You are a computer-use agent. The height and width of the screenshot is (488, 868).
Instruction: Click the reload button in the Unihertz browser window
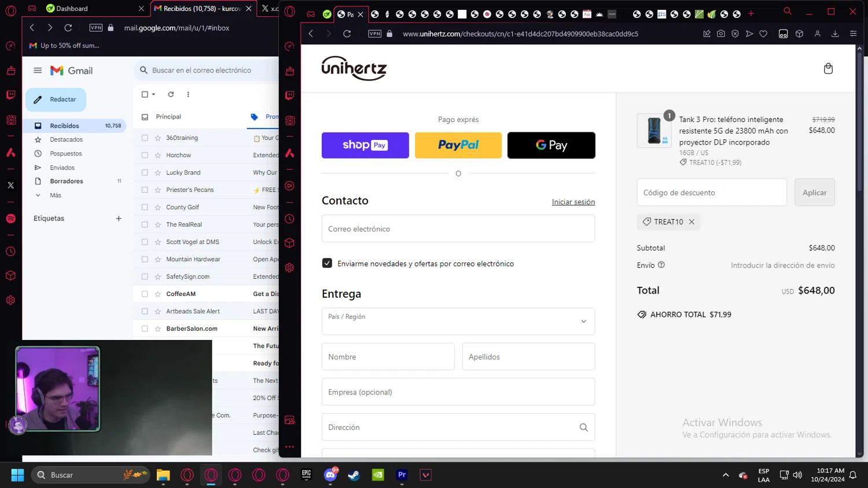347,34
